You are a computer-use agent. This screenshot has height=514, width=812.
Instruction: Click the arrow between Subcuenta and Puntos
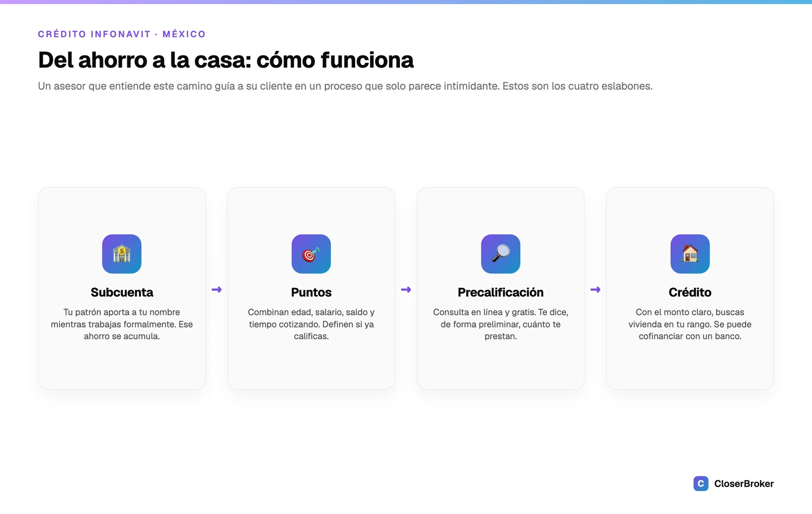pyautogui.click(x=217, y=290)
